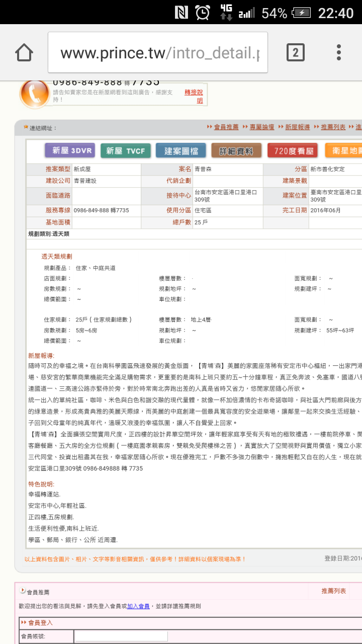362x644 pixels.
Task: Open the browser tab switcher showing 2
Action: [295, 52]
